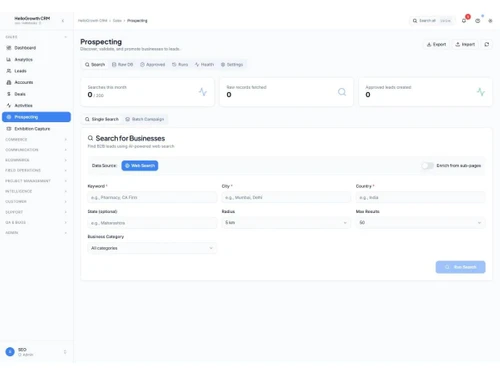Image resolution: width=500 pixels, height=375 pixels.
Task: Click the HelloGrowth CRM workspace name
Action: click(x=32, y=18)
